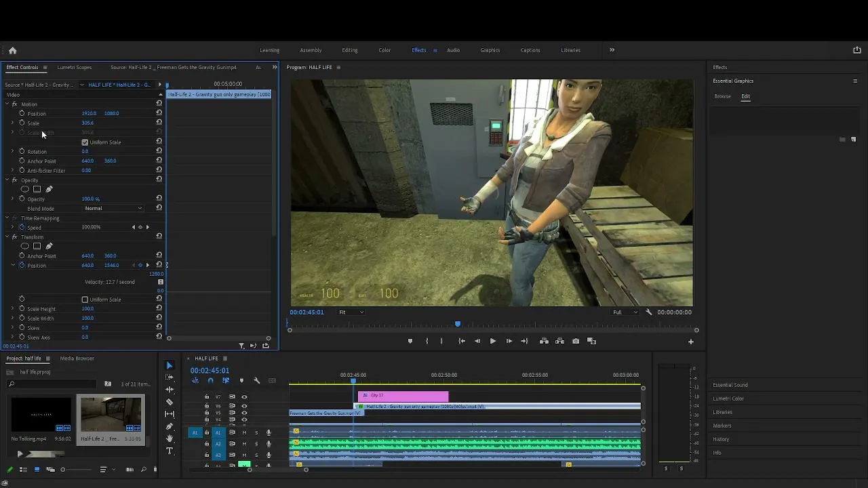Viewport: 868px width, 488px height.
Task: Open the Lumetri Color panel
Action: pyautogui.click(x=728, y=399)
